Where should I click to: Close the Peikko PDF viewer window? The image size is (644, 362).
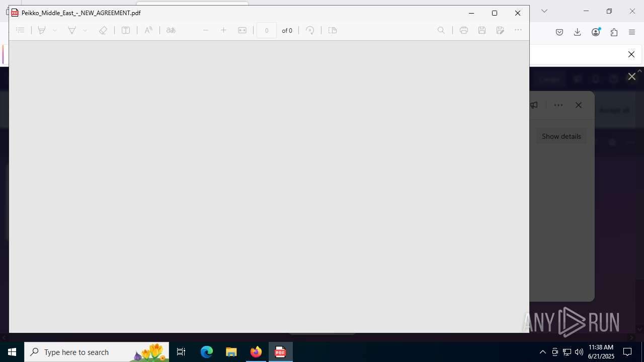[518, 13]
